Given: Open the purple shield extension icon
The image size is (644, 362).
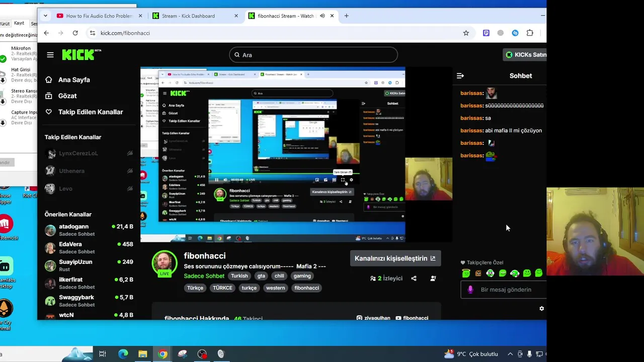Looking at the screenshot, I should (486, 33).
